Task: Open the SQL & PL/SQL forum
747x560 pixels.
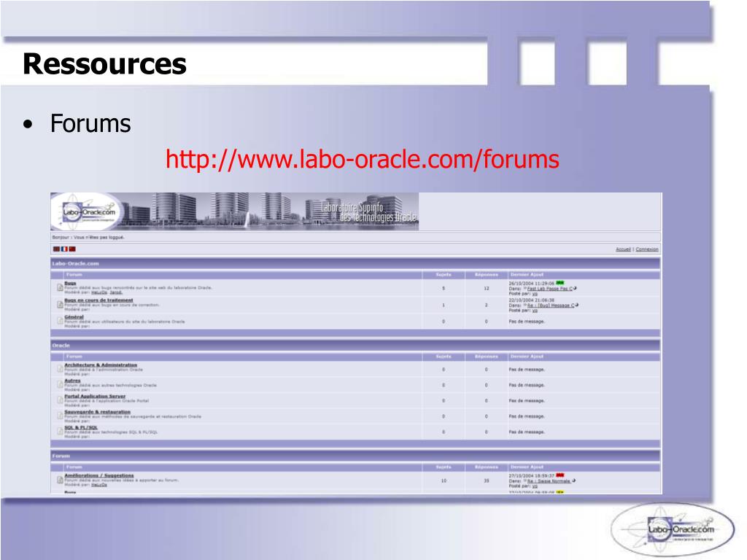Action: (x=81, y=427)
